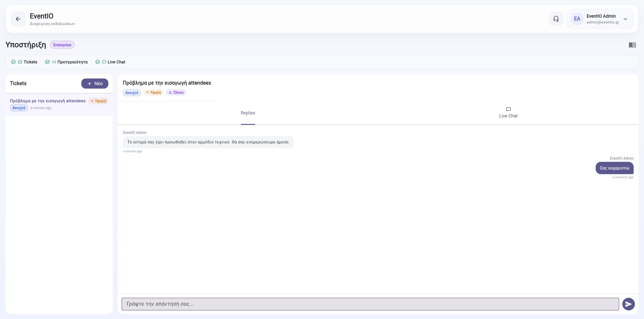Screen dimensions: 644x319
Task: Click the Ανοιχτό status chip in ticket header
Action: pos(132,93)
